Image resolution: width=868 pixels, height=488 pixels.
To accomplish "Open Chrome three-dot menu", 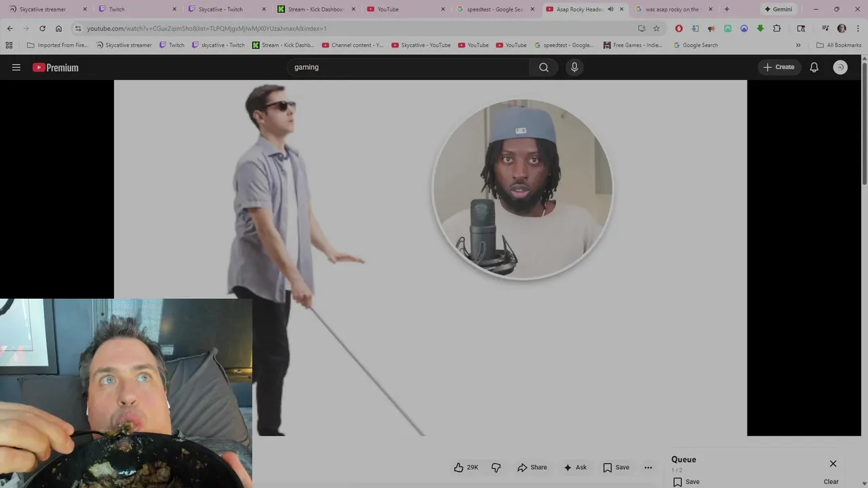I will [x=857, y=28].
